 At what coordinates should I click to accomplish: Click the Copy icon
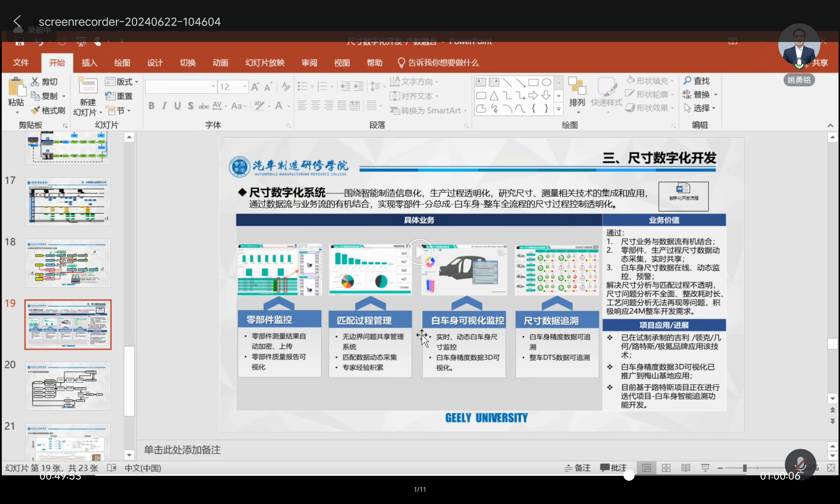35,96
